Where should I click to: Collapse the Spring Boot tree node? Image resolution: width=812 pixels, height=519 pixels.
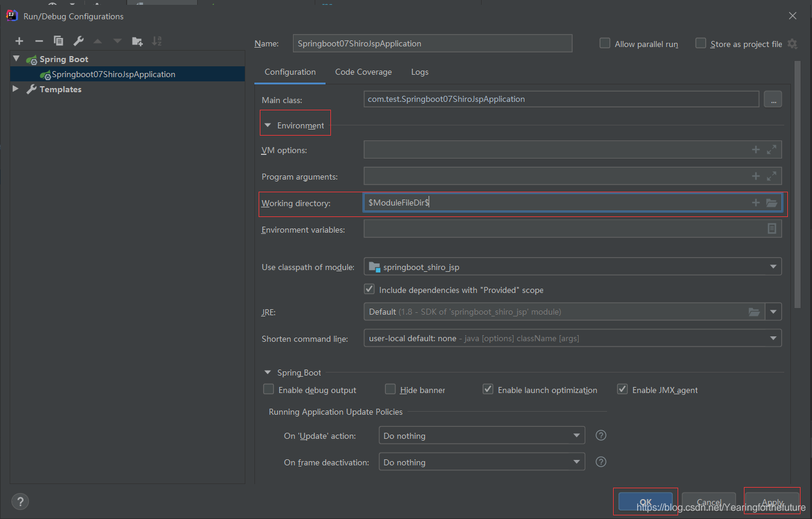point(16,59)
